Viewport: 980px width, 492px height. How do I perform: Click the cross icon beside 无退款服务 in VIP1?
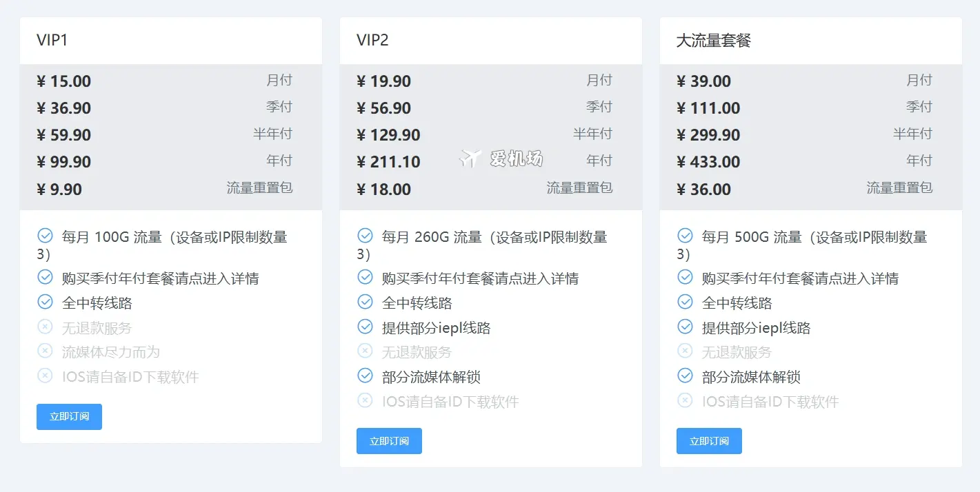(45, 326)
